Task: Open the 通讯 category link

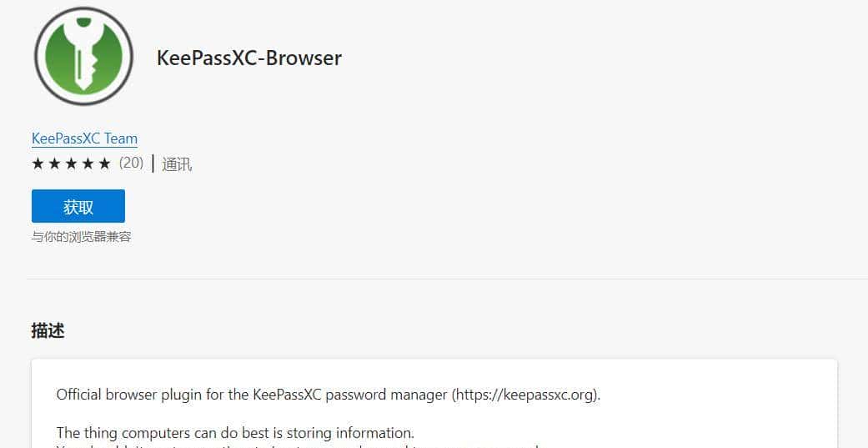Action: click(x=177, y=164)
